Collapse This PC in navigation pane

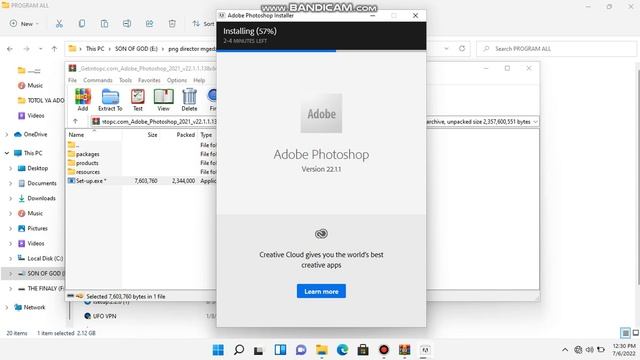[x=7, y=153]
